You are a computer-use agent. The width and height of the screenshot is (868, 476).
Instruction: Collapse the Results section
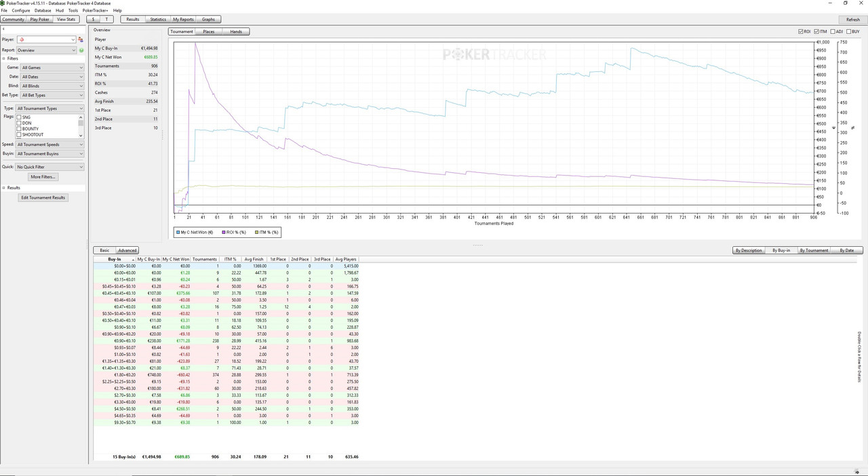coord(4,188)
